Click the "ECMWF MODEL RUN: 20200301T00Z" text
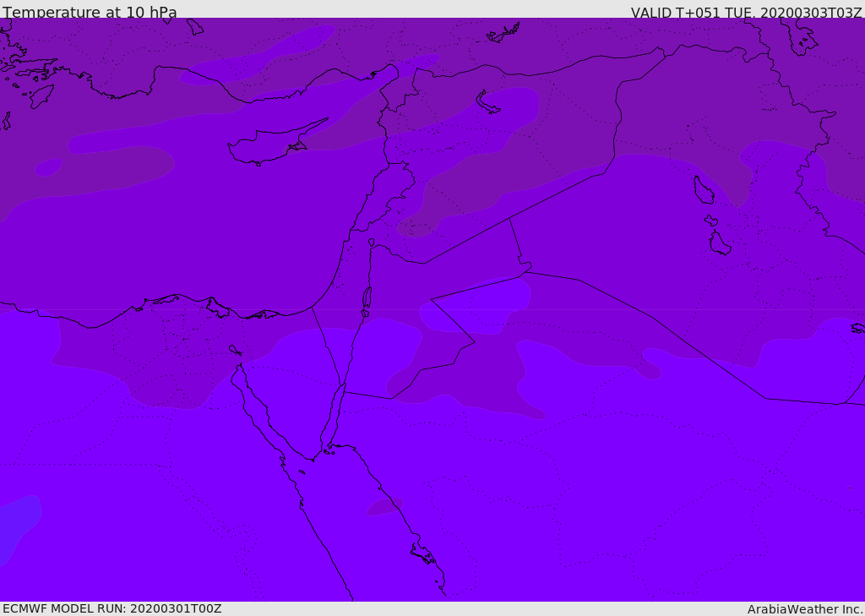865x616 pixels. point(112,608)
